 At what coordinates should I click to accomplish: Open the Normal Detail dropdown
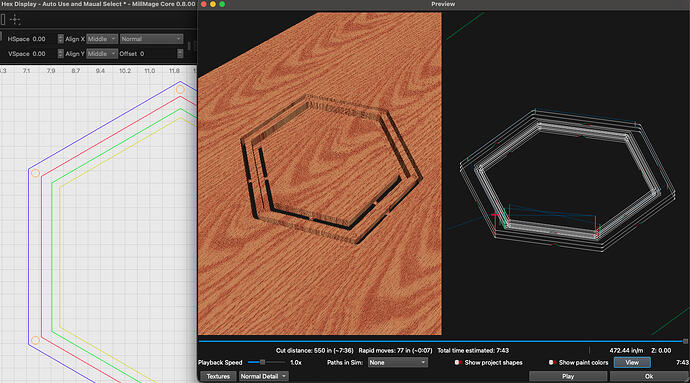[264, 376]
